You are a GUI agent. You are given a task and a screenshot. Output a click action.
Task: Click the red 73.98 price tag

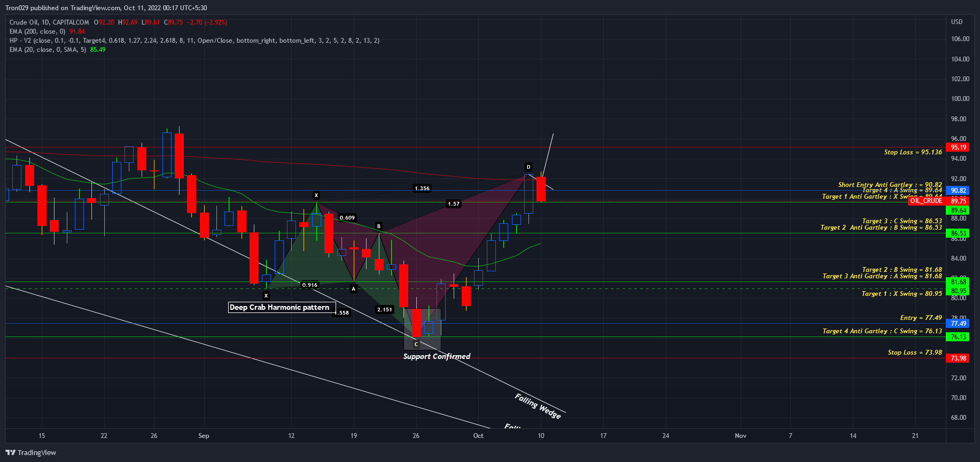tap(959, 358)
